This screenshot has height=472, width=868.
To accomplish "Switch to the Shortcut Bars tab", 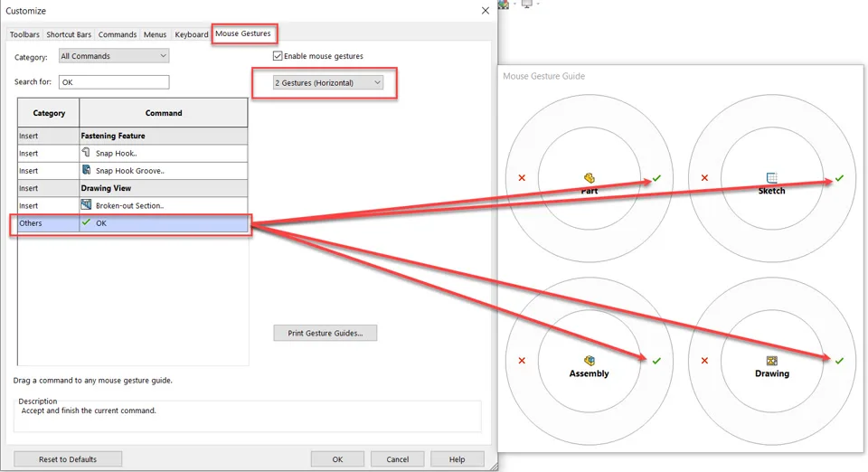I will pos(69,34).
